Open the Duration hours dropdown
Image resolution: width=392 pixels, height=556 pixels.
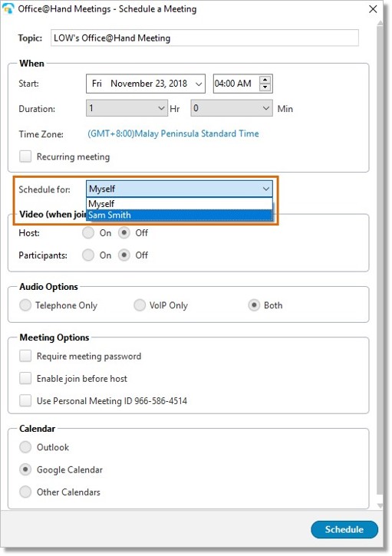[127, 108]
